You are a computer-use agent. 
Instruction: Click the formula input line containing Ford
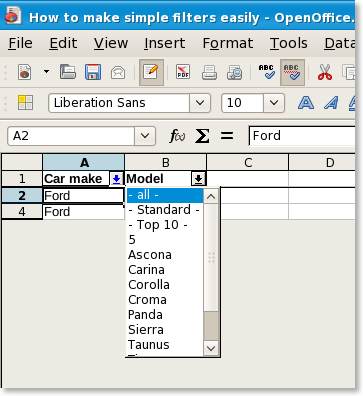click(302, 136)
